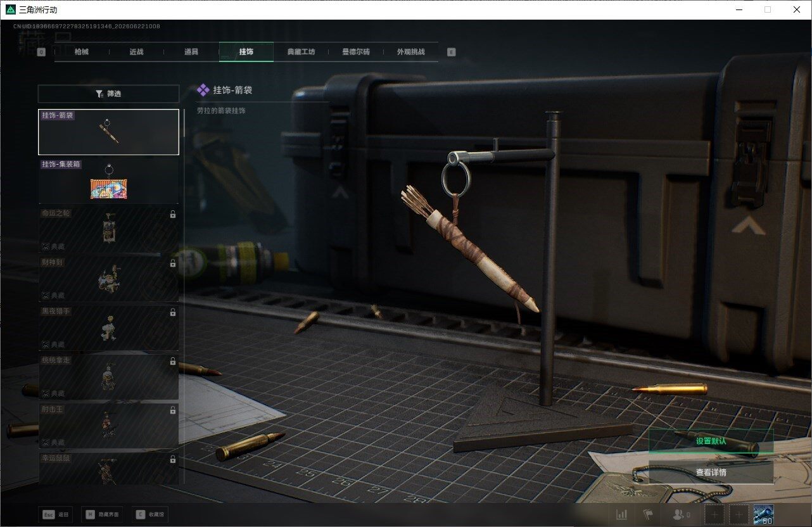Viewport: 812px width, 527px height.
Task: Click the second empty squad plus slot
Action: click(x=739, y=515)
